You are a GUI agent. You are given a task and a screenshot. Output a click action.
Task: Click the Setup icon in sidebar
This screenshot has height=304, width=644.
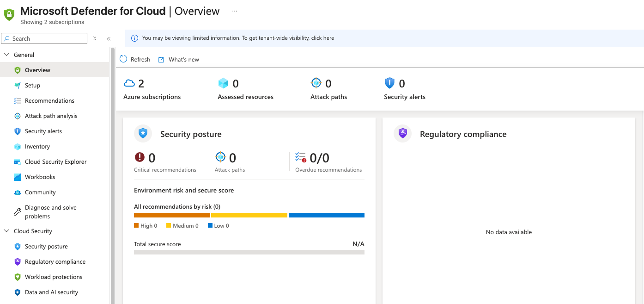click(18, 86)
